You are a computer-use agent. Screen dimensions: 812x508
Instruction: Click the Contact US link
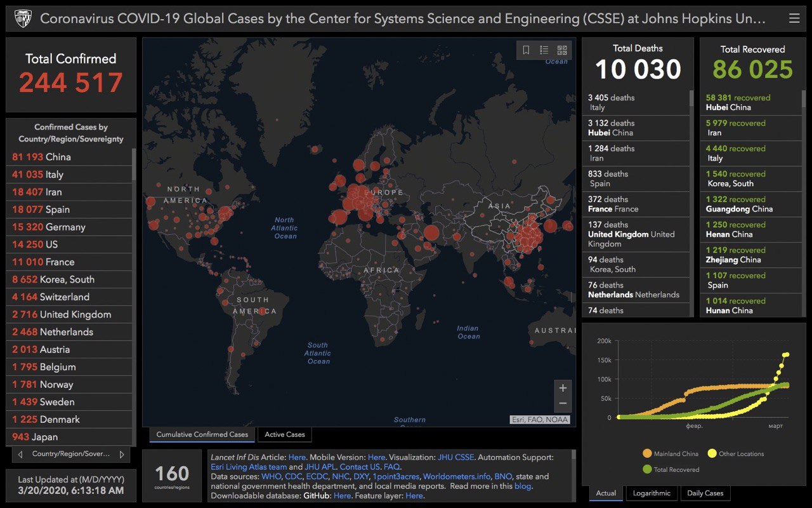[x=359, y=467]
